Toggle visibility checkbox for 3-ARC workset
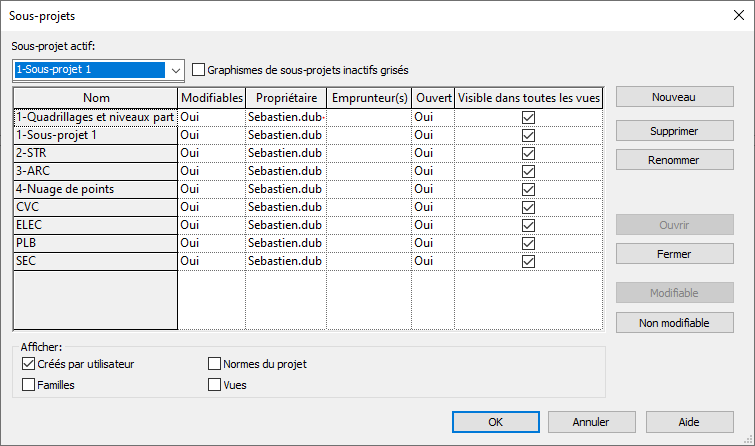755x446 pixels. tap(529, 171)
